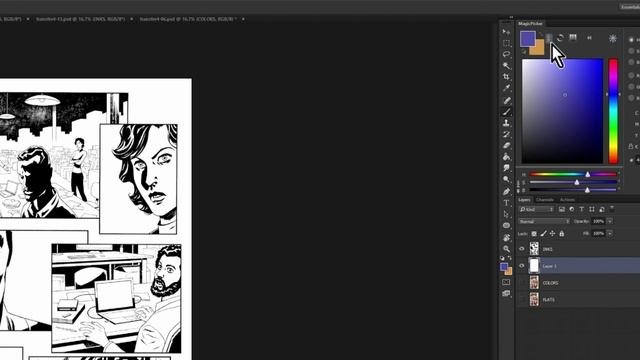Switch to the Layers tab
640x360 pixels.
(524, 200)
